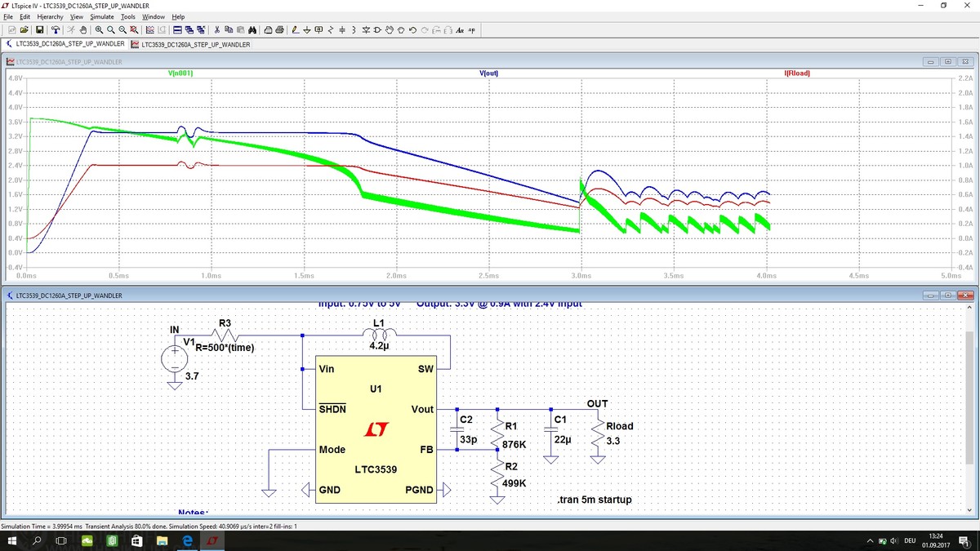Copy with the toolbar copy icon
Viewport: 980px width, 551px height.
coord(228,30)
